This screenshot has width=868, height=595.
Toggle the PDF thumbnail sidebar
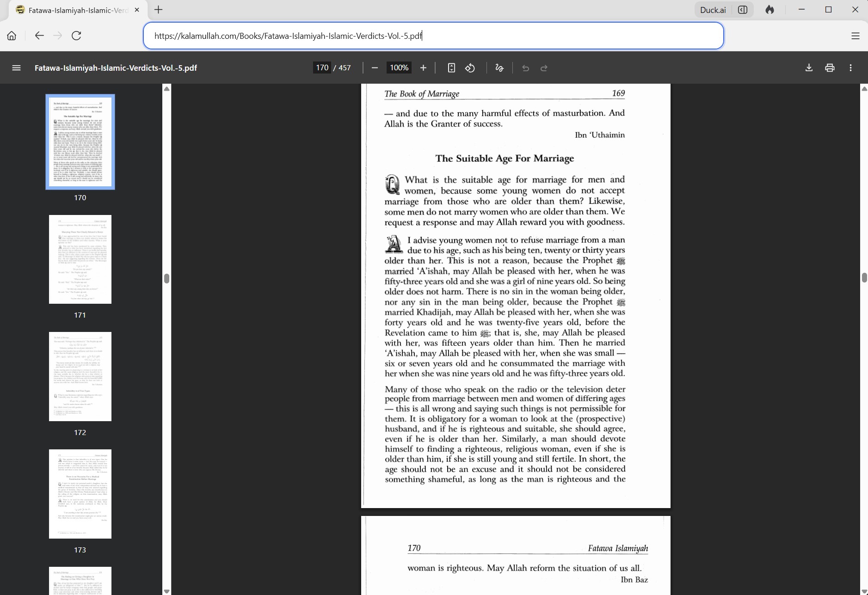tap(16, 68)
